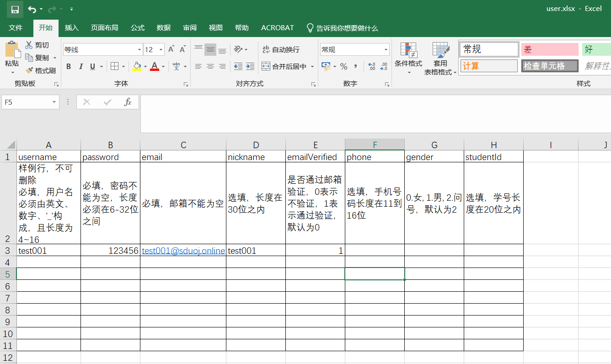Open the font group dialog launcher
611x364 pixels.
pos(186,85)
